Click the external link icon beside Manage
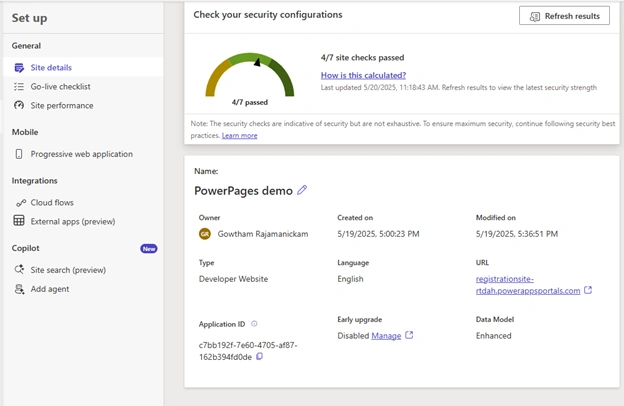The width and height of the screenshot is (624, 406). [x=409, y=335]
